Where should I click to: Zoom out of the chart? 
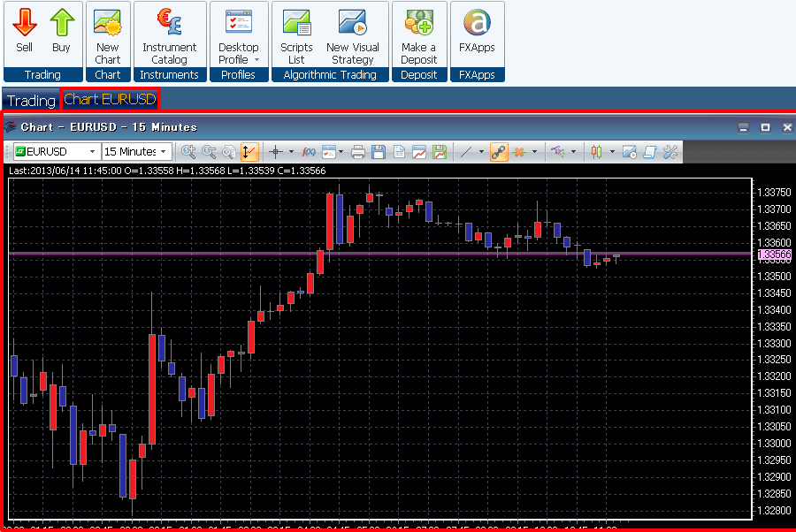(x=209, y=152)
